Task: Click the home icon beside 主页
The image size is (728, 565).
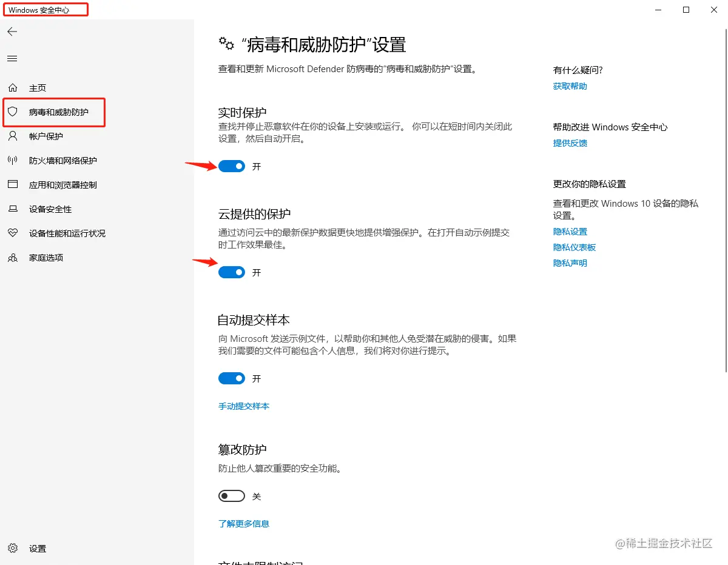Action: 13,88
